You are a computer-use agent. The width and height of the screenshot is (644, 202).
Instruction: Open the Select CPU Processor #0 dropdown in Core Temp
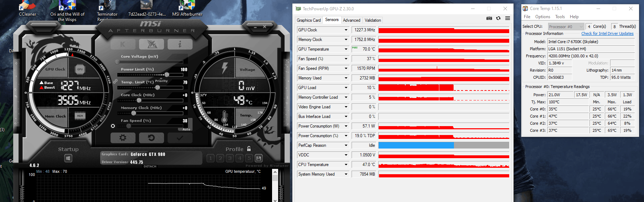point(566,27)
